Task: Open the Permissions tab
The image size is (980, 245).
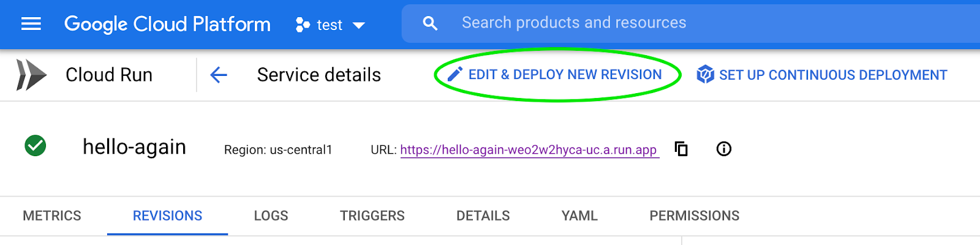Action: point(695,216)
